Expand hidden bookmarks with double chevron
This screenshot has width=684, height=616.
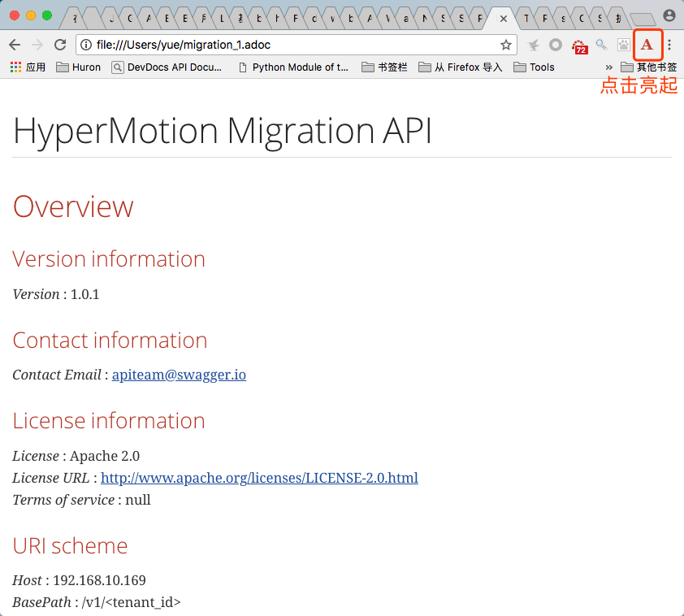tap(609, 67)
